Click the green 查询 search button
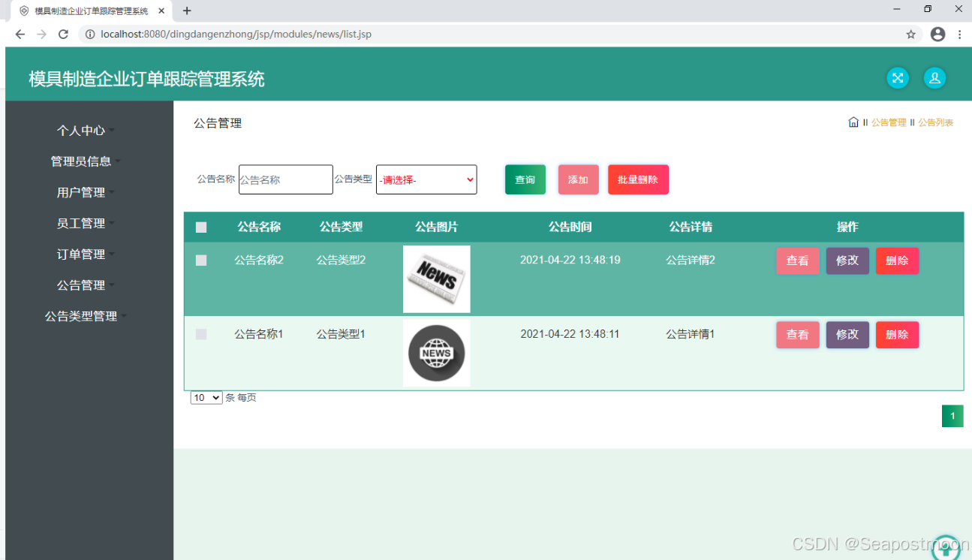This screenshot has height=560, width=972. (525, 179)
